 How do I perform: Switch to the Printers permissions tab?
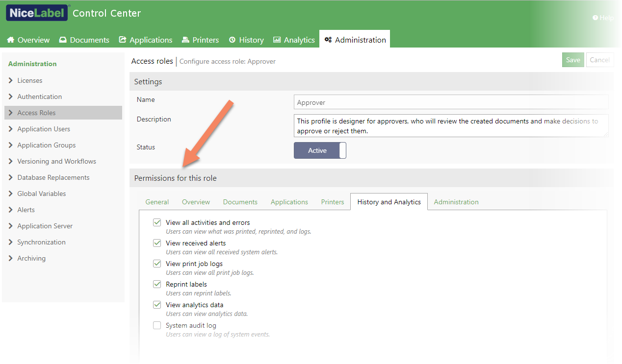point(333,202)
